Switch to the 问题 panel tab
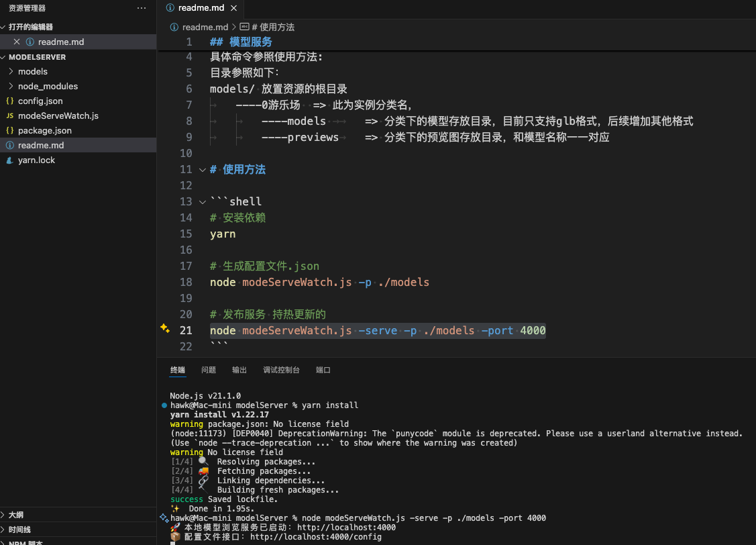The width and height of the screenshot is (756, 545). [209, 370]
